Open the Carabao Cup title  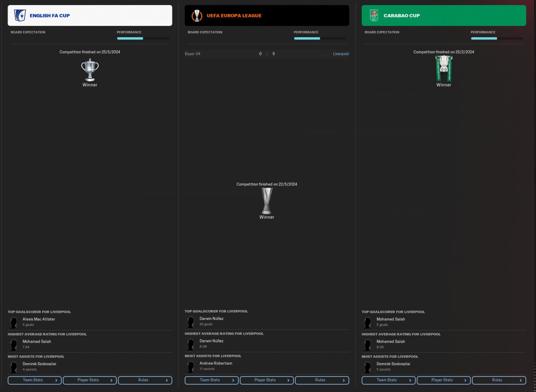[402, 16]
